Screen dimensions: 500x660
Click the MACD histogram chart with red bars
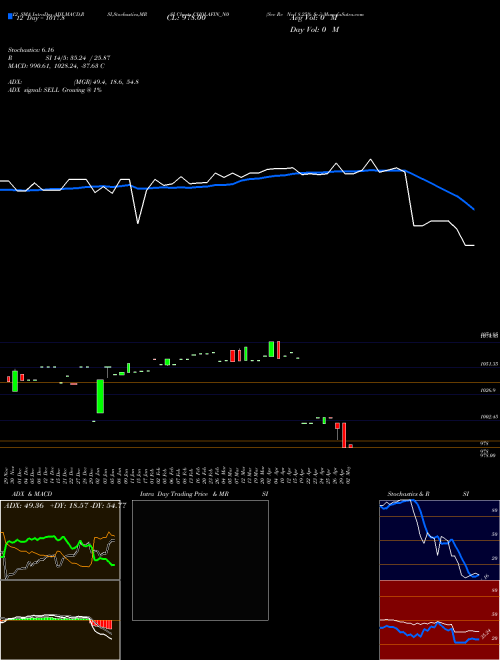(60, 620)
